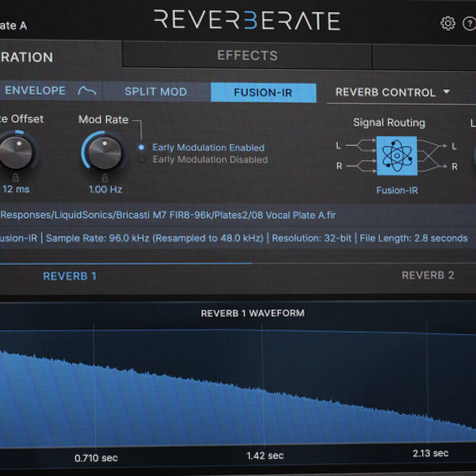Click the 1.00 Hz Mod Rate value
Screen dimensions: 476x476
click(105, 190)
